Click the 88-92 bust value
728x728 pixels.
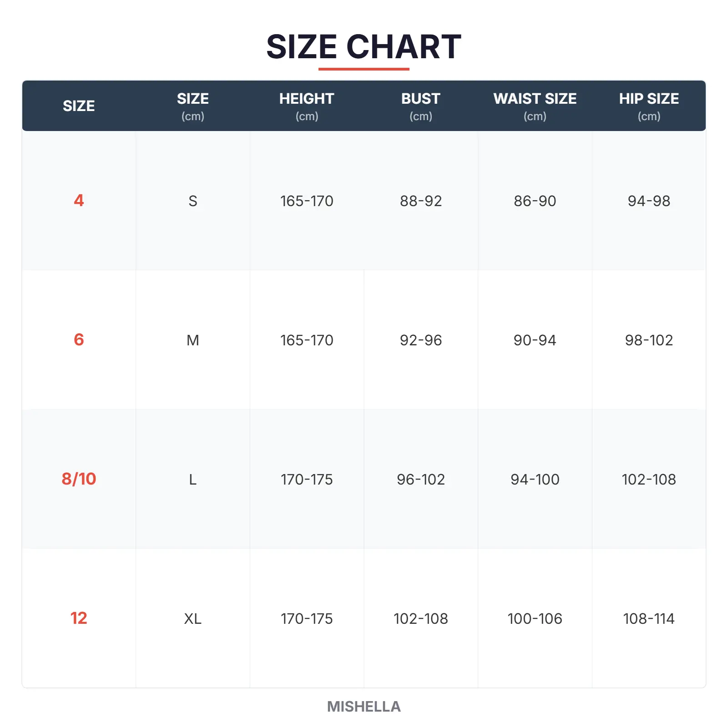[421, 201]
